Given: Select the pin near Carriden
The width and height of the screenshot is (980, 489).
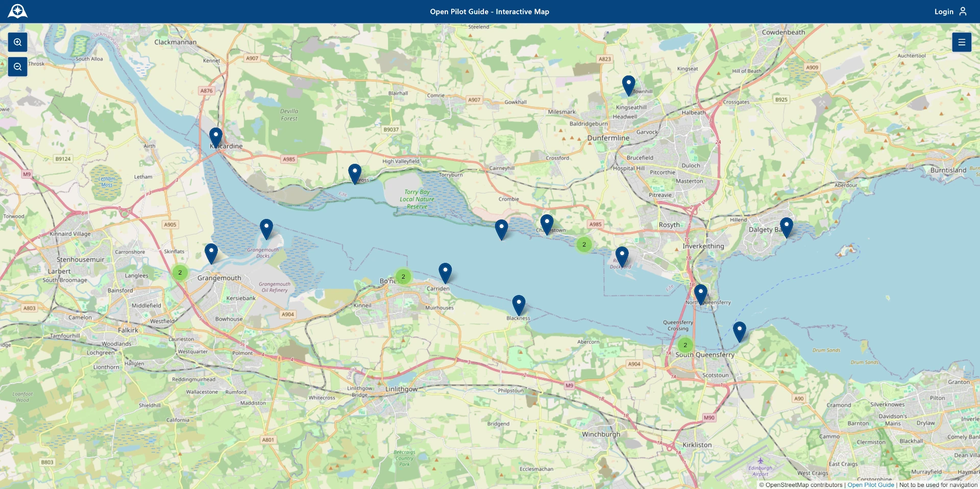Looking at the screenshot, I should pyautogui.click(x=445, y=273).
